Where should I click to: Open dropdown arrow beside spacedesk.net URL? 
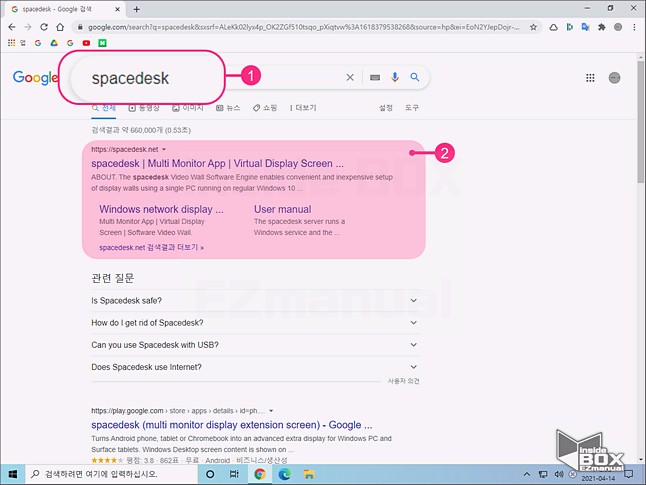(x=164, y=150)
